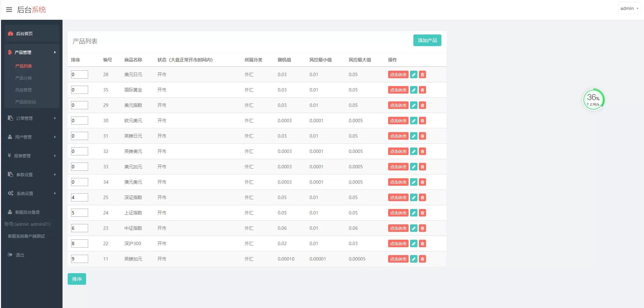The height and width of the screenshot is (308, 644).
Task: Edit the 欧元美元 product via pencil icon
Action: [x=413, y=121]
